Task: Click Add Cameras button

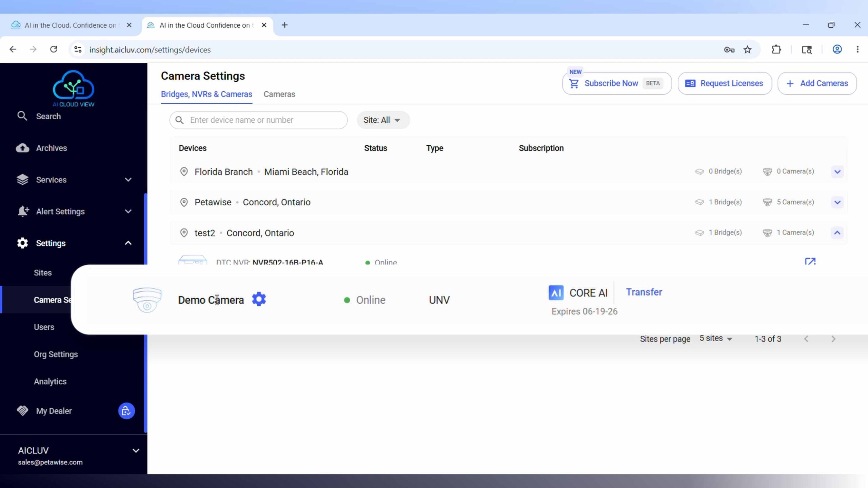Action: [817, 83]
